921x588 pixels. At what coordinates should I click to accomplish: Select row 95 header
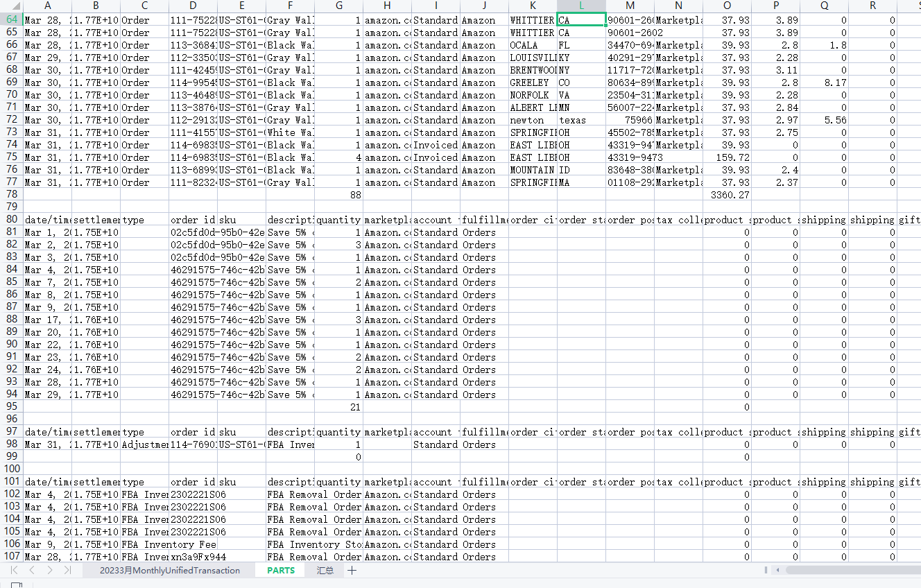(11, 407)
